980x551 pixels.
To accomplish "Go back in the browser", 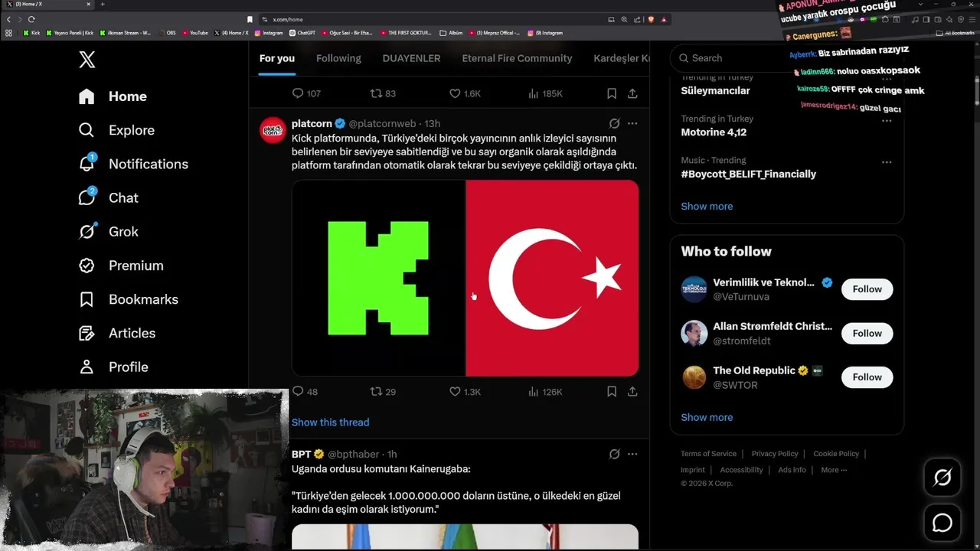I will coord(8,19).
